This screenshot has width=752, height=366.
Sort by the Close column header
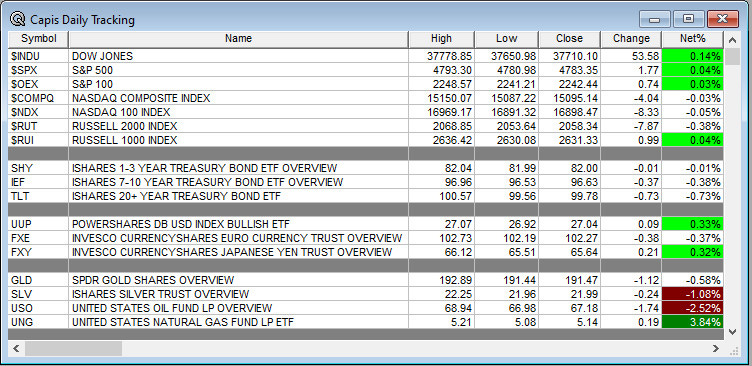coord(569,39)
